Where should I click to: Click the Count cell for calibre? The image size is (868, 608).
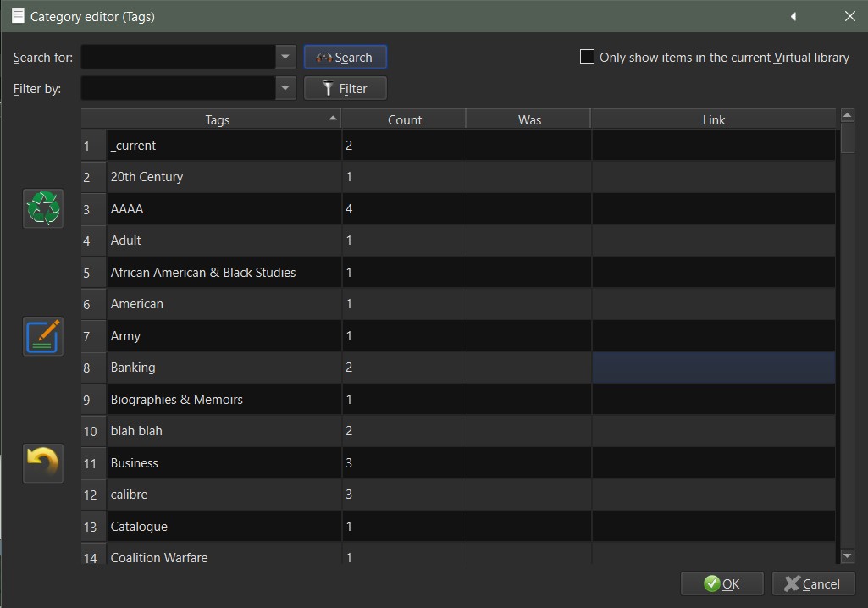(404, 495)
